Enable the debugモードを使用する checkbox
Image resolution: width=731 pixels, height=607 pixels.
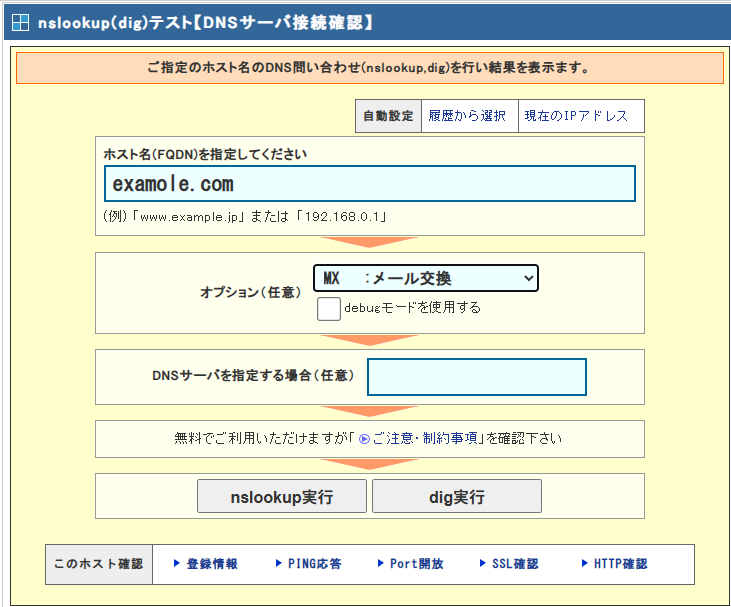[x=329, y=308]
